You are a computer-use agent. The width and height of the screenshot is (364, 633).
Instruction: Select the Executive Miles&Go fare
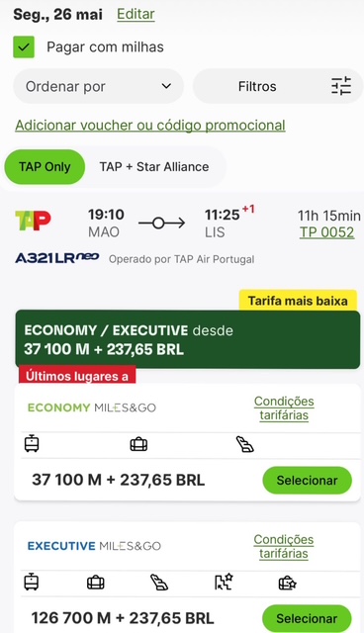[307, 618]
